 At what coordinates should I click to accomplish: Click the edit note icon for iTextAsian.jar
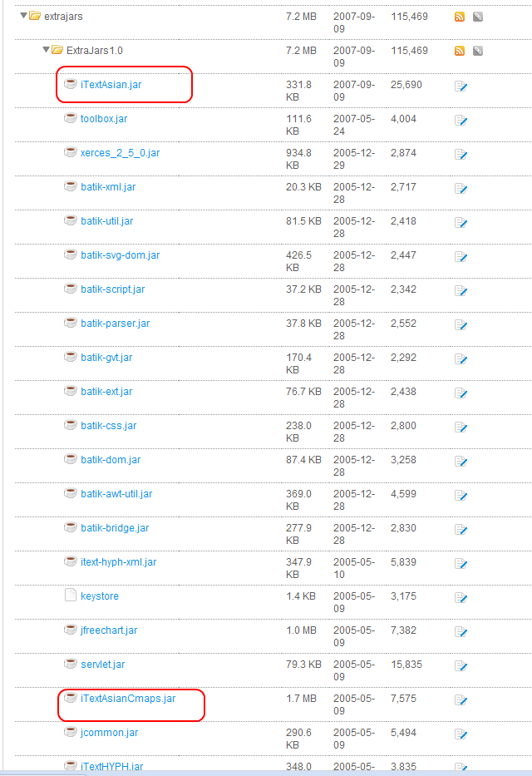461,86
